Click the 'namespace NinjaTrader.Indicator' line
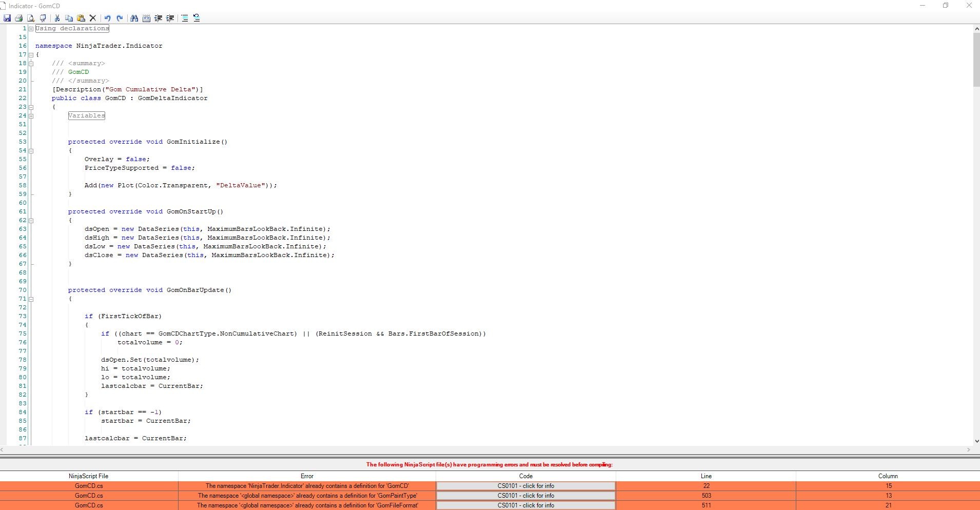The width and height of the screenshot is (980, 510). coord(99,46)
